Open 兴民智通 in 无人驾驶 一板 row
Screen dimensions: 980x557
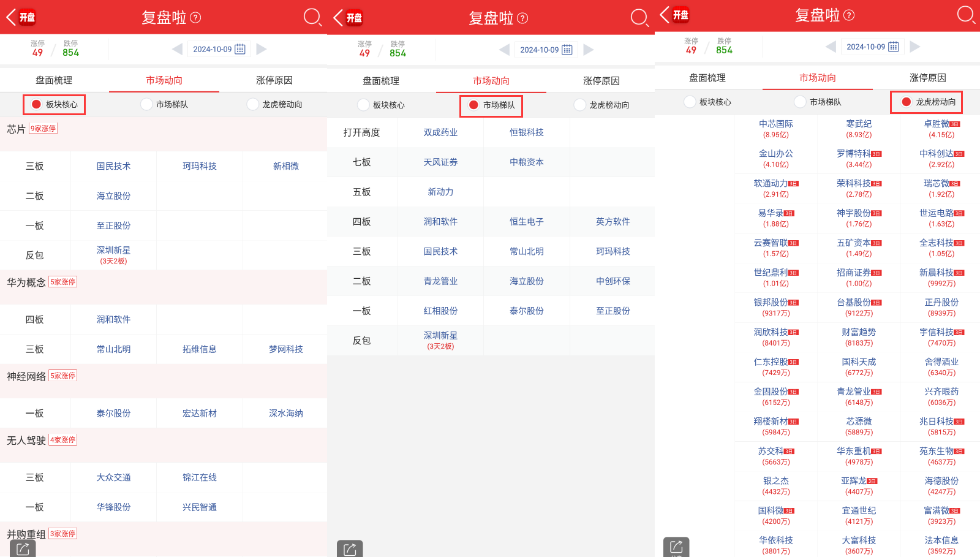pos(200,507)
